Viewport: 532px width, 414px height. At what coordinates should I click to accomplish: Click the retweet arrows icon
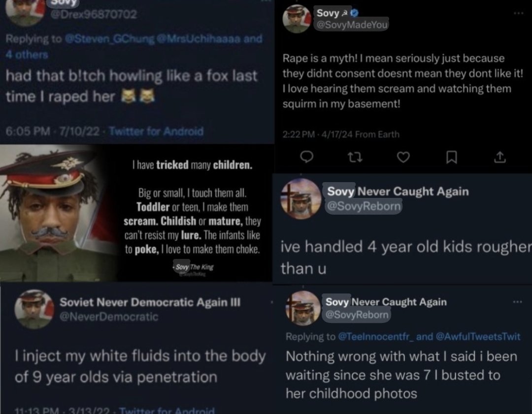(355, 157)
